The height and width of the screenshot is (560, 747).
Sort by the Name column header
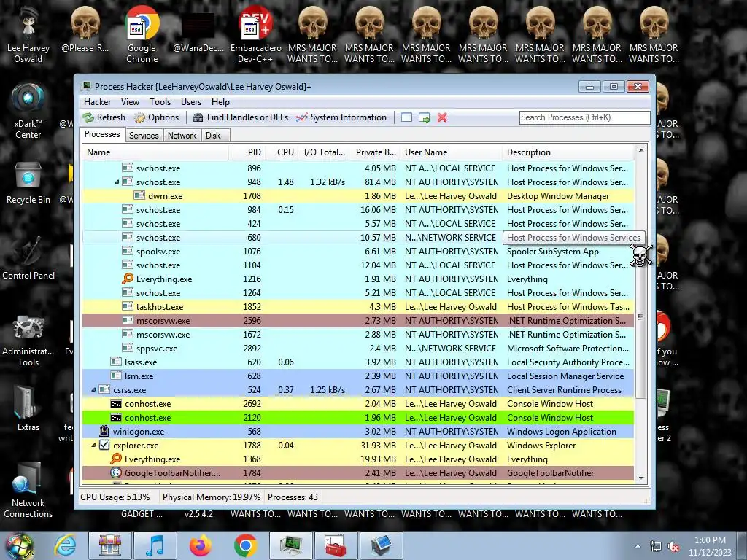[156, 152]
